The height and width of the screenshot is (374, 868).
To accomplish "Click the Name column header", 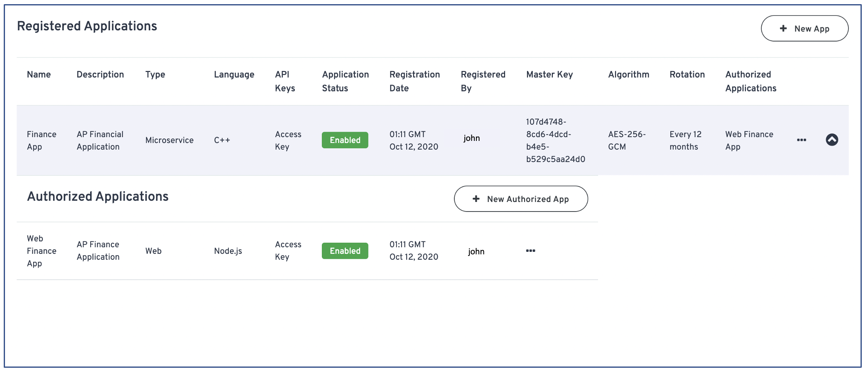I will click(x=39, y=74).
